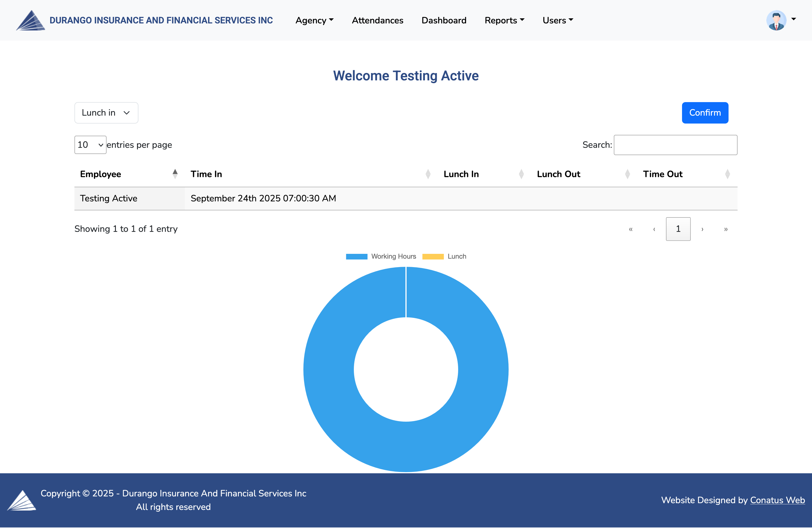The width and height of the screenshot is (812, 528).
Task: Follow the Conatus Web footer link
Action: coord(777,500)
